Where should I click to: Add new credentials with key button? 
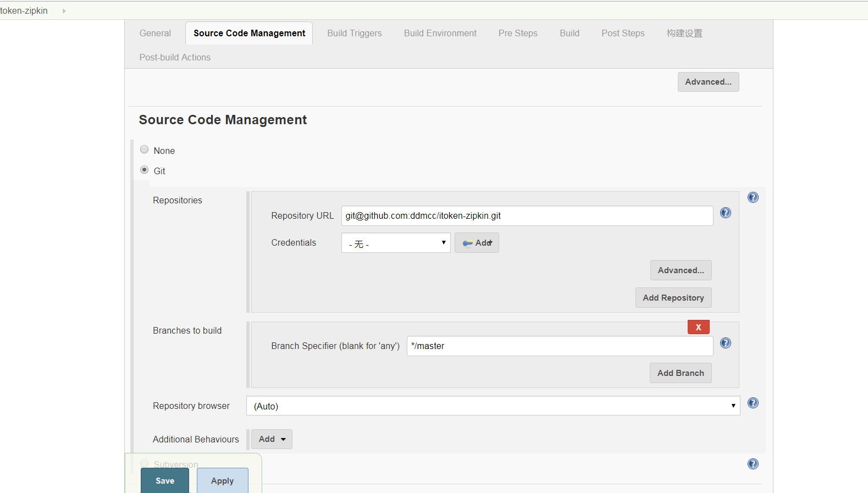click(x=477, y=243)
